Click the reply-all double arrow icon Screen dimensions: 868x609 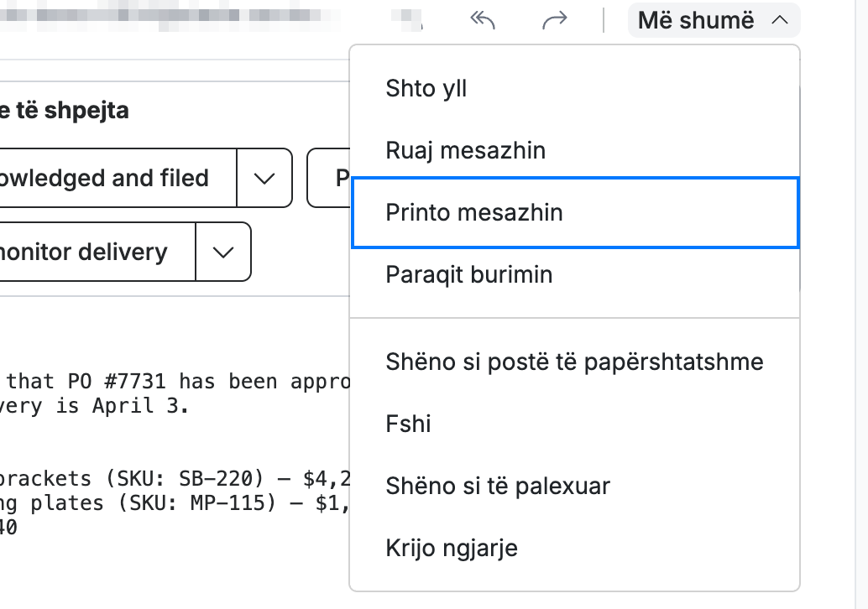482,20
